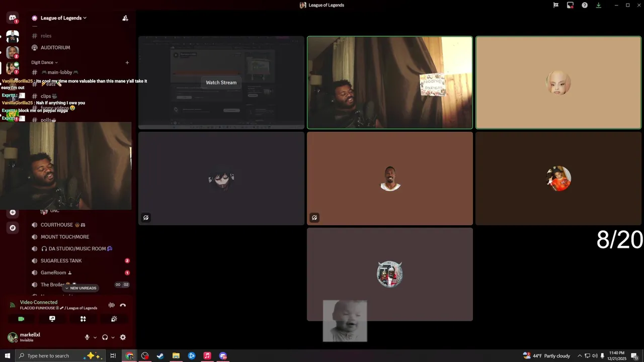The height and width of the screenshot is (362, 644).
Task: Open the help question mark icon
Action: 585,5
